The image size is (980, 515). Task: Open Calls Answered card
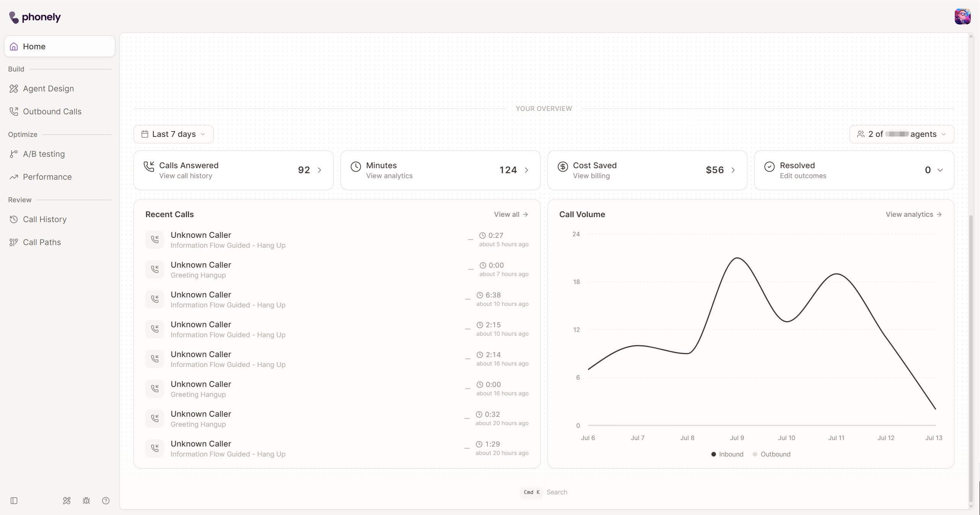233,170
